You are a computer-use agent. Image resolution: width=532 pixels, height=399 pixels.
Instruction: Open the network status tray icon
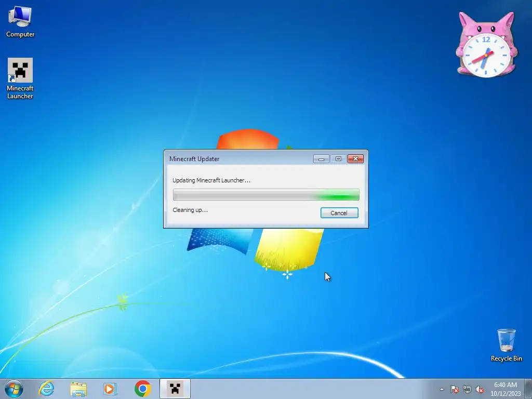467,389
